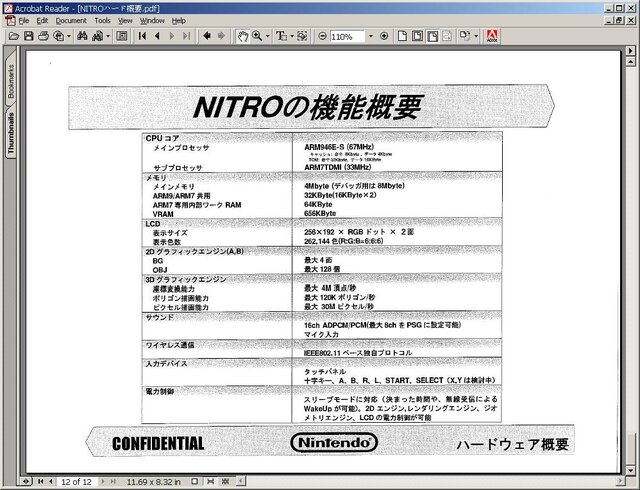
Task: Toggle Fit Width page view
Action: [x=431, y=36]
